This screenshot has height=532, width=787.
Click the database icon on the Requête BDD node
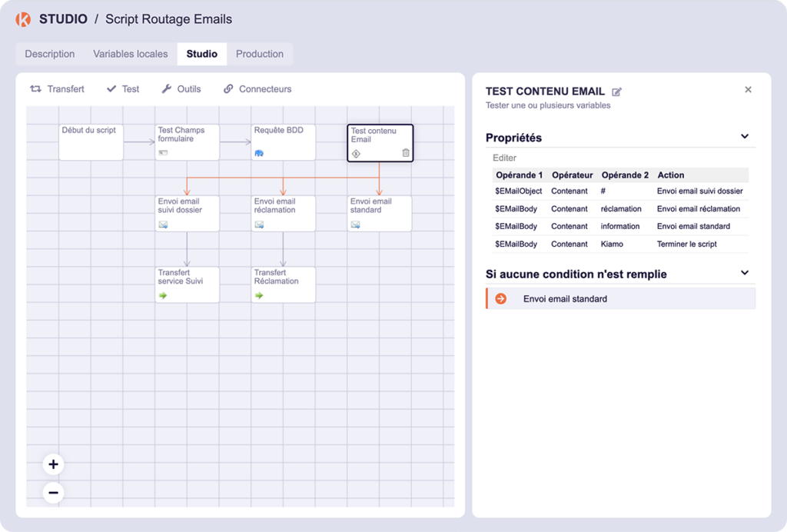(x=258, y=152)
